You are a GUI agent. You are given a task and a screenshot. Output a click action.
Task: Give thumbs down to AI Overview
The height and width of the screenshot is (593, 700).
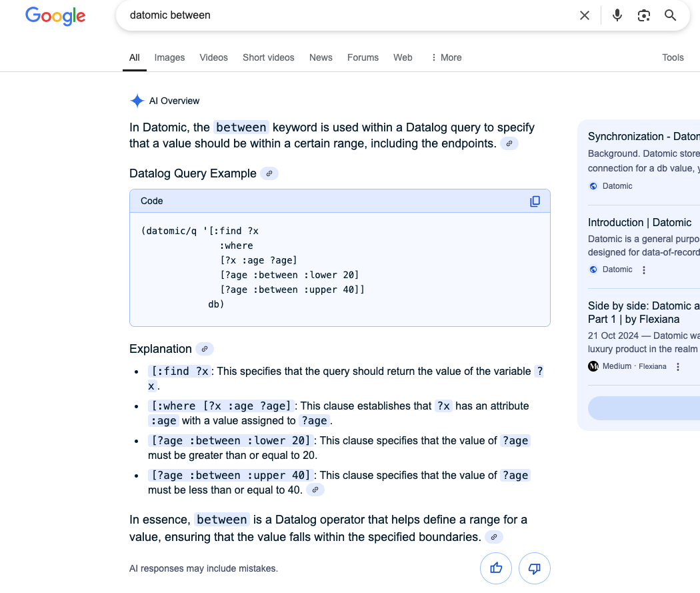point(535,568)
